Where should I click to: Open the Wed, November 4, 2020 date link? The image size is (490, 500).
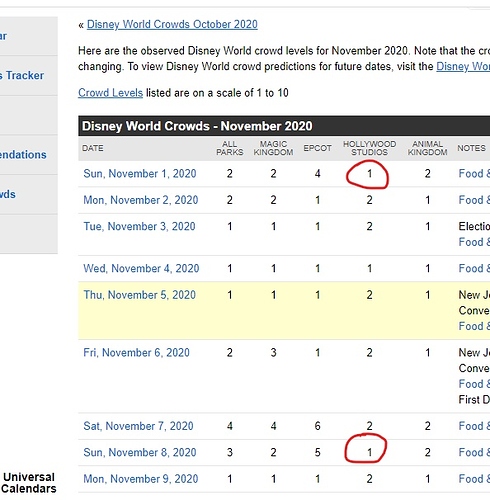click(x=141, y=268)
